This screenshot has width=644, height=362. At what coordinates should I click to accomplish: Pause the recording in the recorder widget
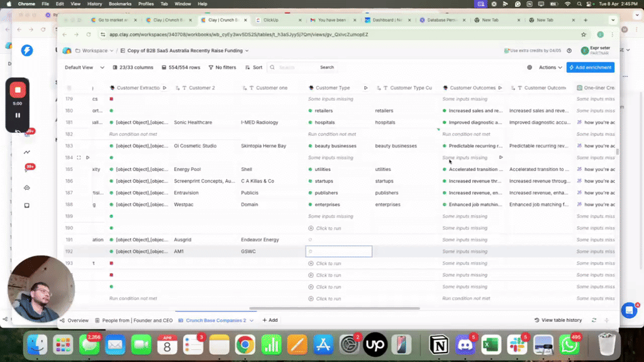pos(18,115)
